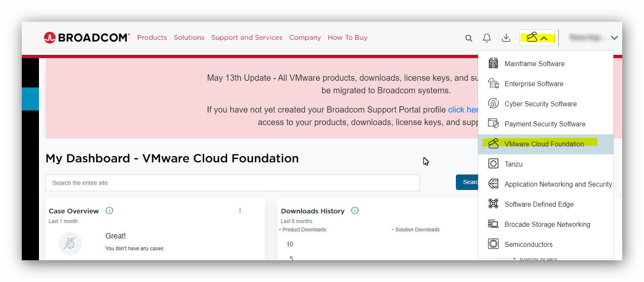Click the Software Defined Edge icon

(493, 204)
